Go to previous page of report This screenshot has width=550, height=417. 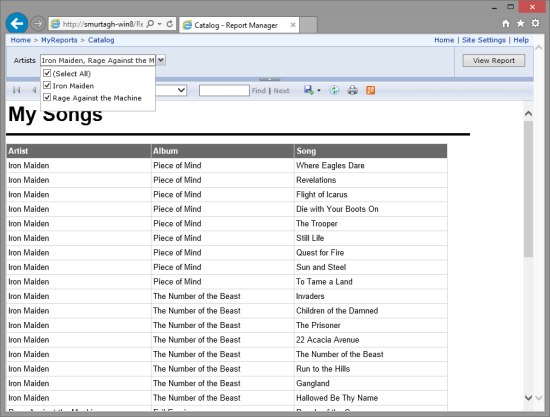pyautogui.click(x=34, y=90)
